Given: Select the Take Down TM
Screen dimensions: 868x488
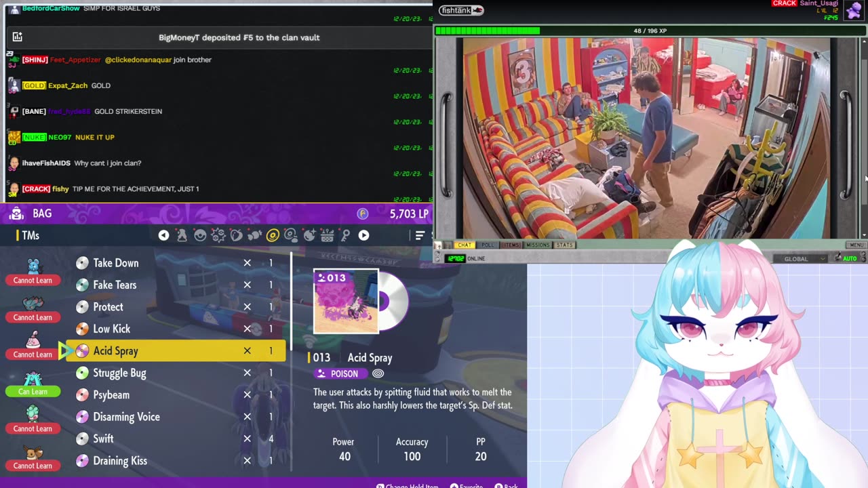Looking at the screenshot, I should pos(176,263).
